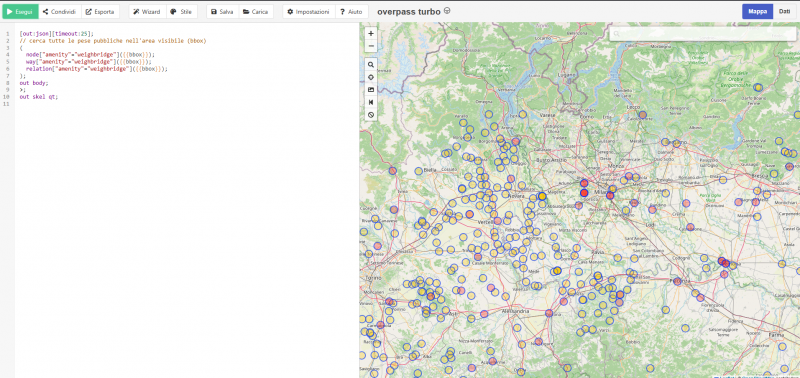Open the Esporta export dialog

point(100,11)
